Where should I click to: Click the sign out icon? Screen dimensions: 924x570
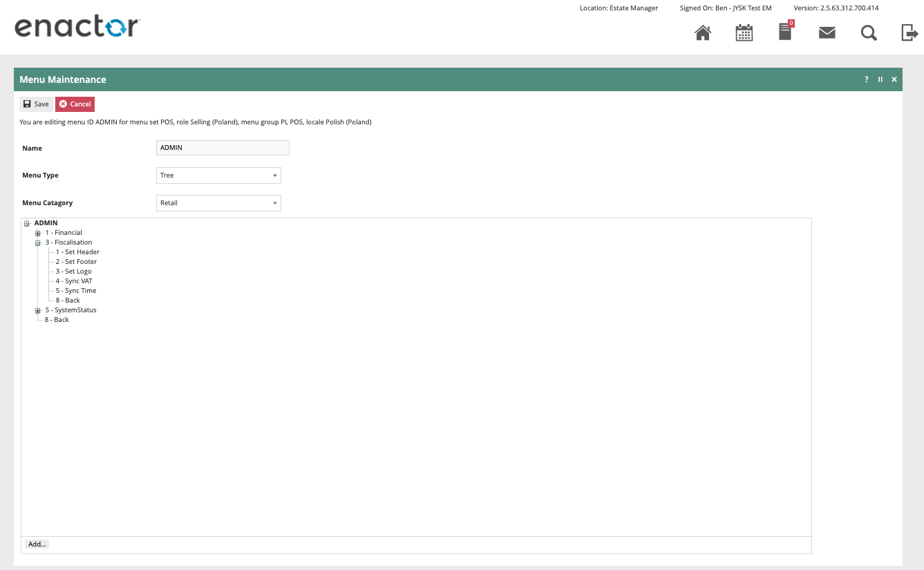coord(909,32)
